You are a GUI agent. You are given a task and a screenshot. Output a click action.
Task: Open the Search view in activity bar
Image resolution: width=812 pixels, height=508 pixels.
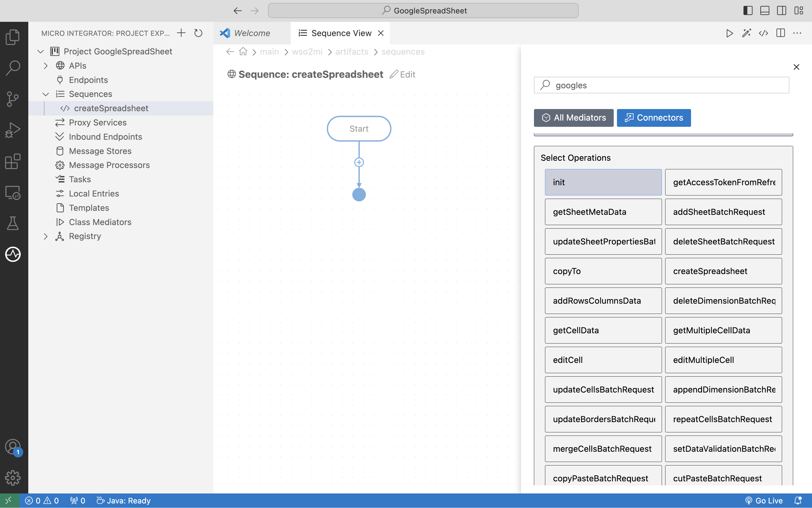13,68
